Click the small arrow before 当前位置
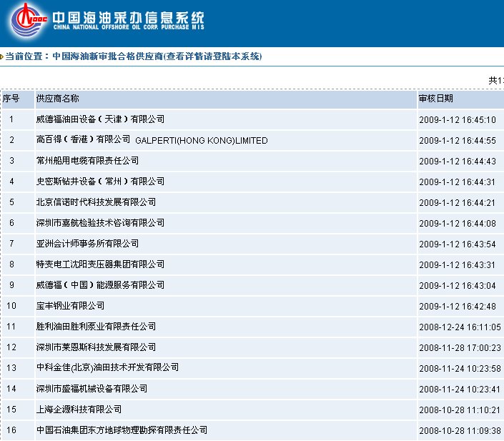This screenshot has height=441, width=504. [2, 57]
